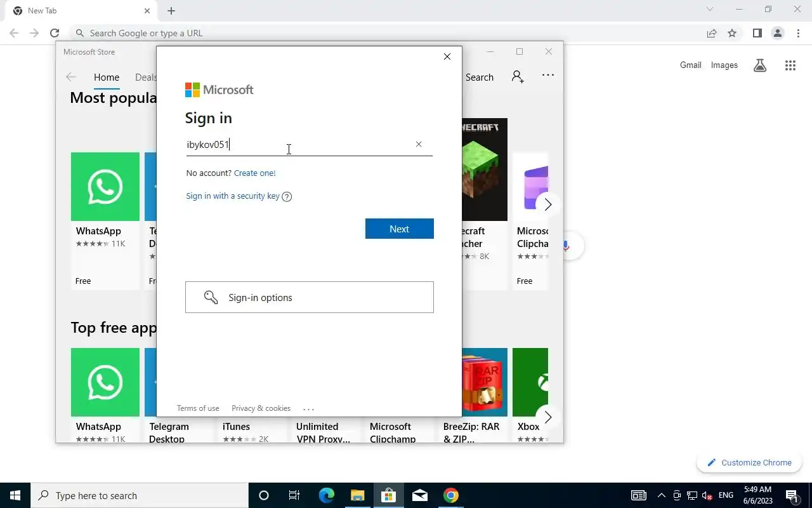The height and width of the screenshot is (508, 812).
Task: Bookmark this tab with the star icon
Action: 732,33
